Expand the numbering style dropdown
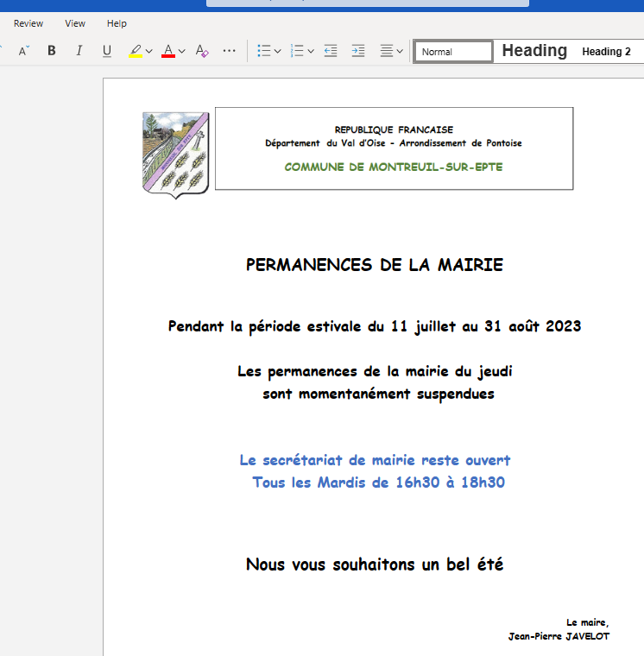Image resolution: width=644 pixels, height=656 pixels. point(311,52)
